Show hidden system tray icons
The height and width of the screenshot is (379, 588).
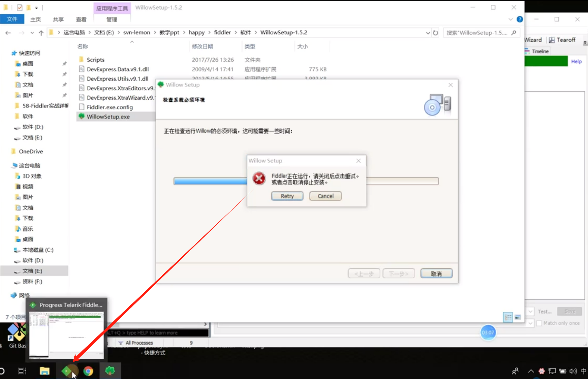point(531,371)
